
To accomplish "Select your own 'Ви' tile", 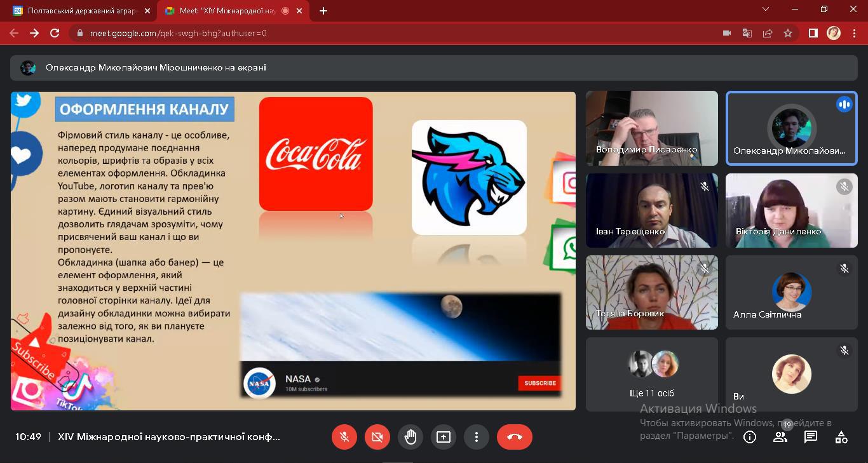I will click(792, 374).
